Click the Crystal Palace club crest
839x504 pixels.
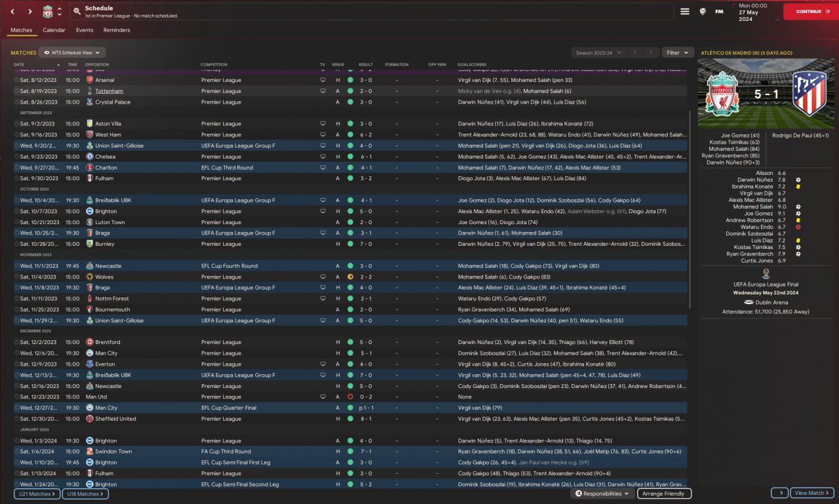coord(90,102)
